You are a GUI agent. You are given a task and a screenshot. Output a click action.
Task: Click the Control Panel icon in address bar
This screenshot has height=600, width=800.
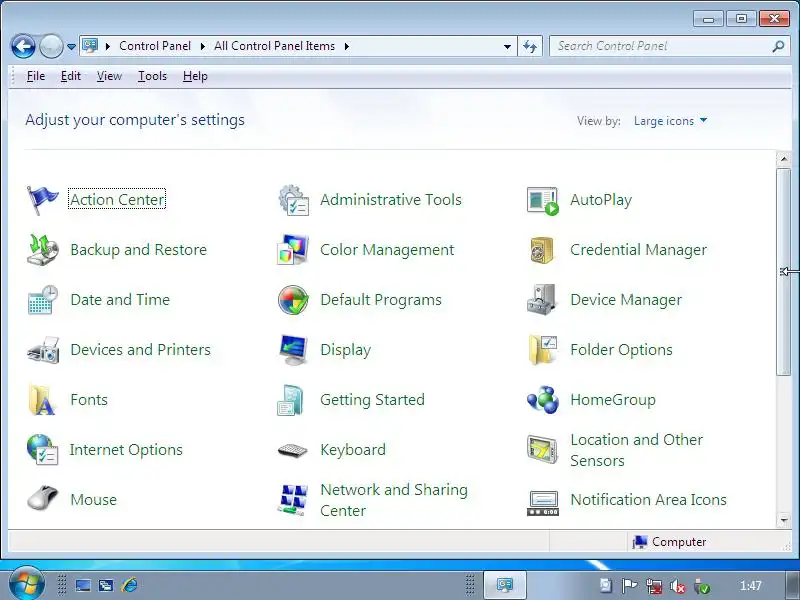tap(90, 46)
